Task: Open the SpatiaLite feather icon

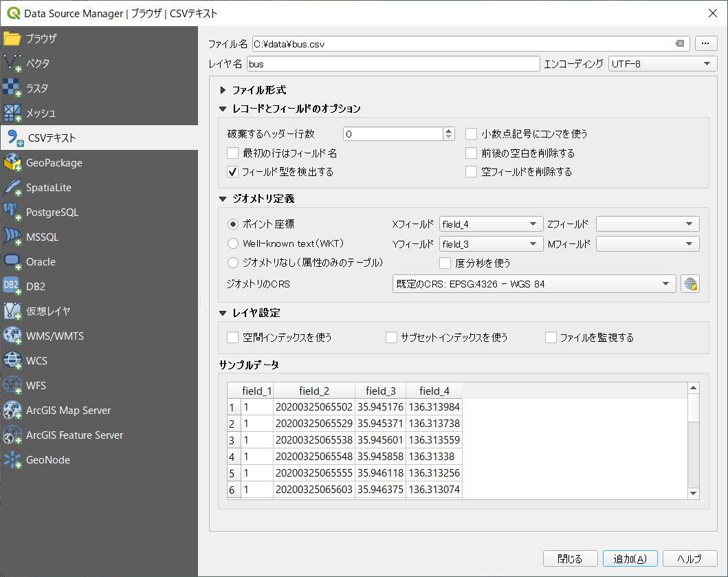Action: click(x=12, y=187)
